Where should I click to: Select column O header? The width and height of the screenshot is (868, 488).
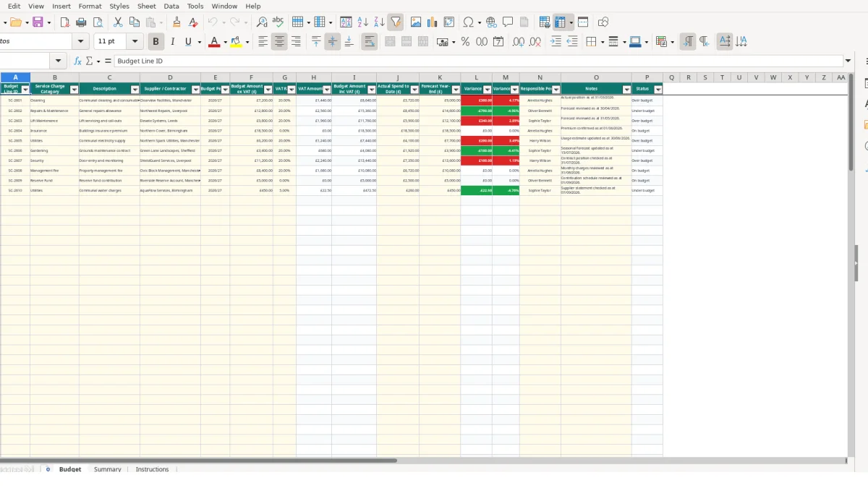596,77
